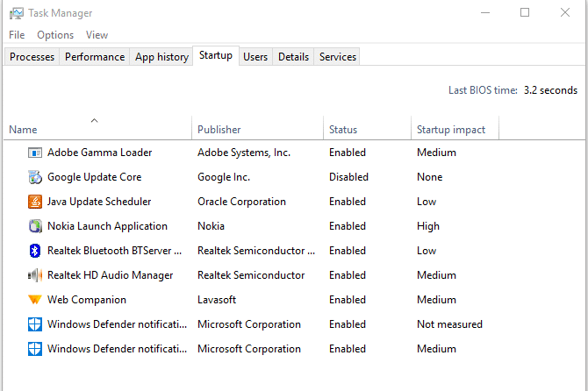Switch to the App history tab

tap(161, 57)
